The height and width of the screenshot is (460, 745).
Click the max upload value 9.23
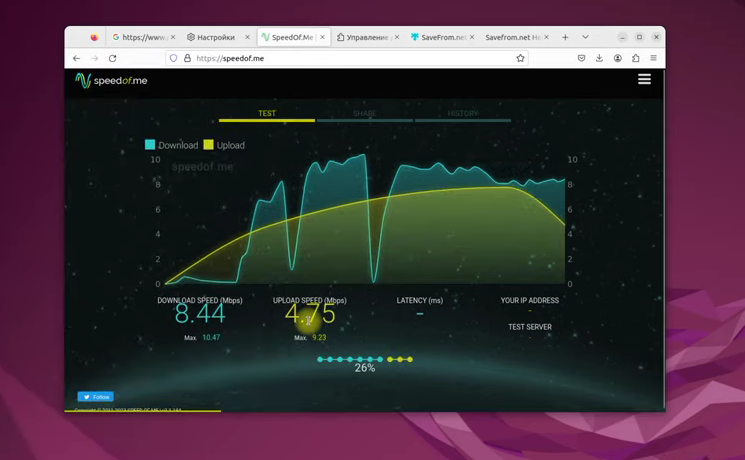(x=319, y=337)
